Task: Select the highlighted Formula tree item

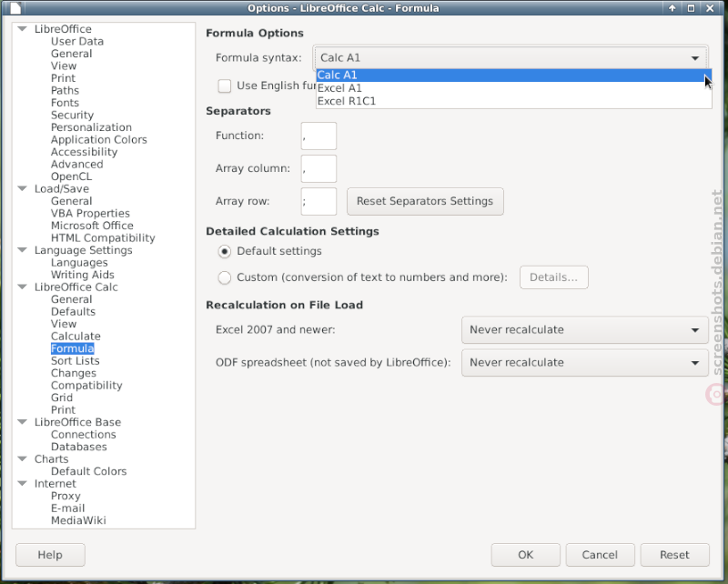Action: 73,348
